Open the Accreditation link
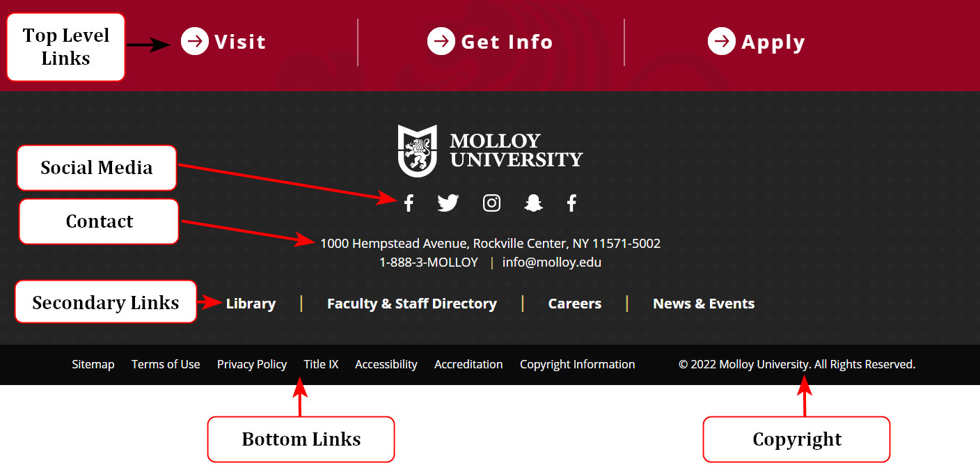This screenshot has width=980, height=470. tap(468, 364)
